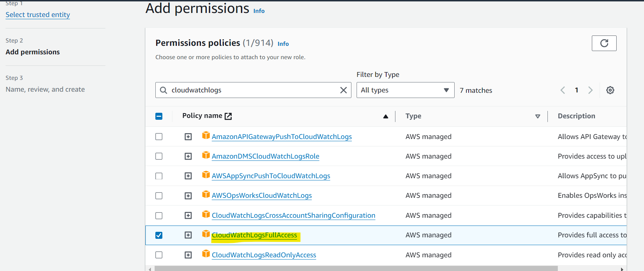This screenshot has height=271, width=644.
Task: Click the Description column header
Action: [x=577, y=116]
